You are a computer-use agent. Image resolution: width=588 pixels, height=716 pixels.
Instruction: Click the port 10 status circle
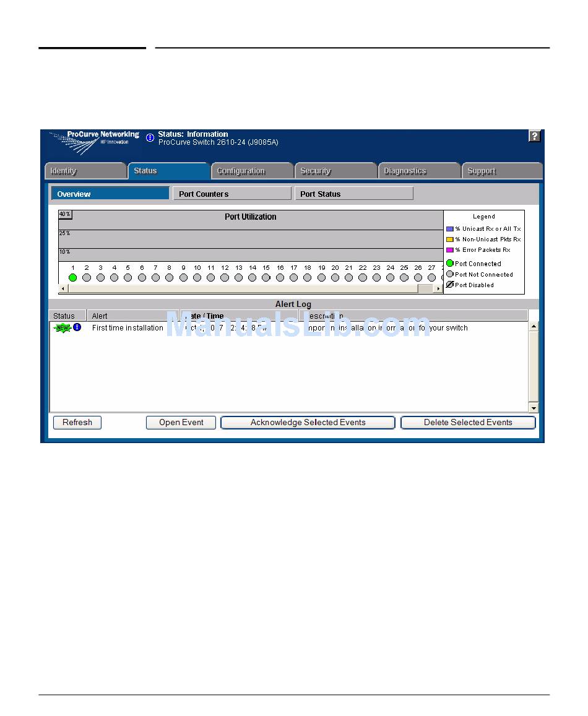(x=197, y=277)
